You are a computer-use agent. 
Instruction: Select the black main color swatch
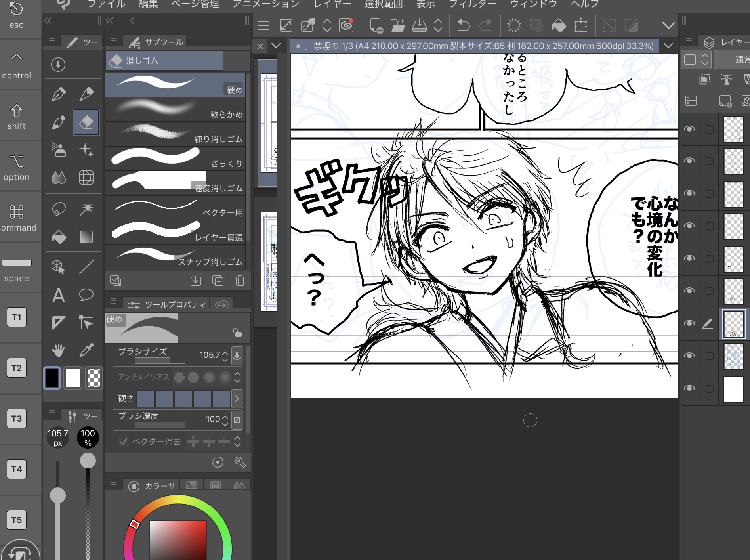pos(52,378)
